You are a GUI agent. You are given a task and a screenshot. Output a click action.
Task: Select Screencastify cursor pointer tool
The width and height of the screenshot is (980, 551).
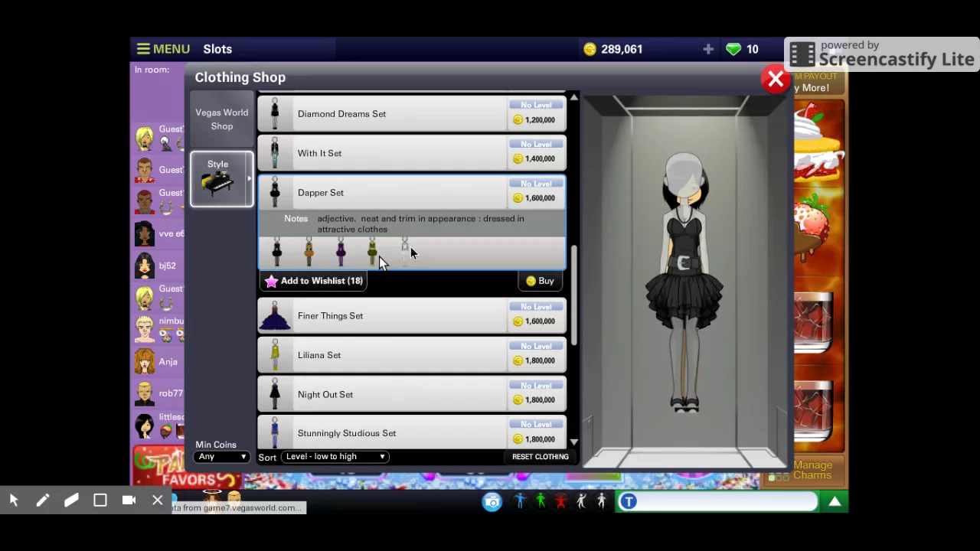click(14, 500)
